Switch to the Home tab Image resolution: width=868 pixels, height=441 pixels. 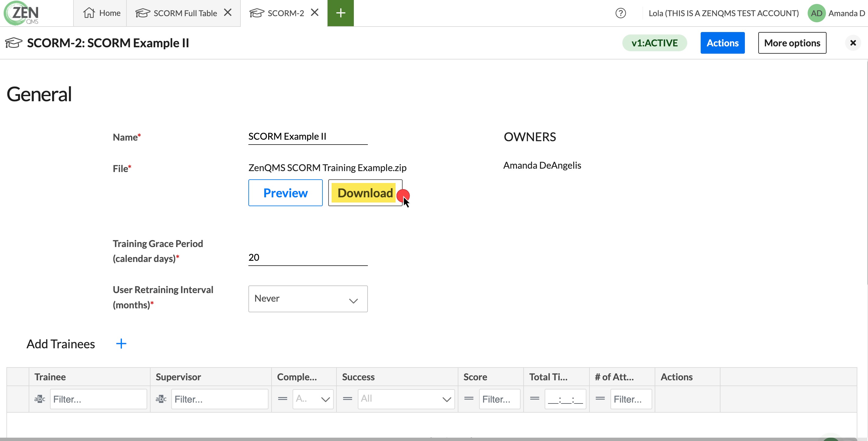click(x=101, y=13)
